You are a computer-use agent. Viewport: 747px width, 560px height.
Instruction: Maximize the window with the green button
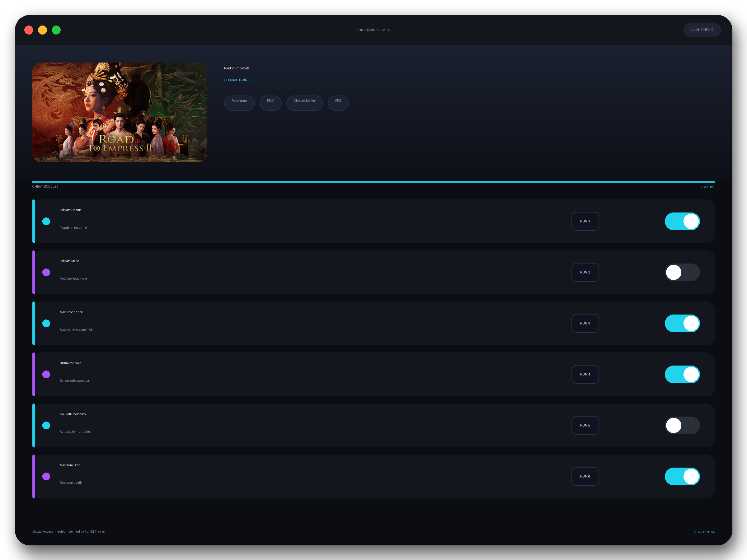(56, 30)
